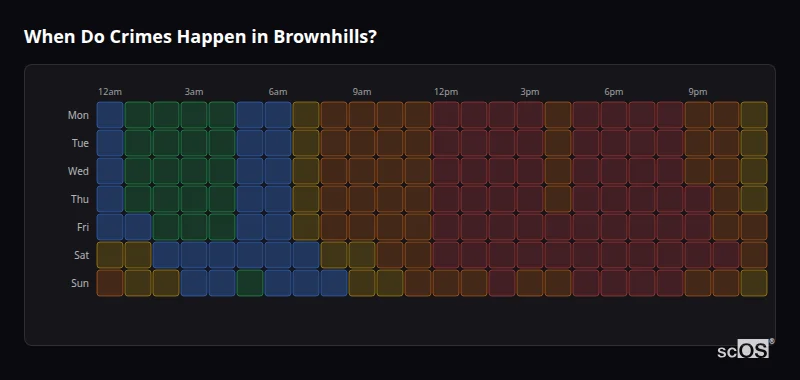Select the Wednesday 9am orange cell
The width and height of the screenshot is (800, 380).
click(362, 171)
